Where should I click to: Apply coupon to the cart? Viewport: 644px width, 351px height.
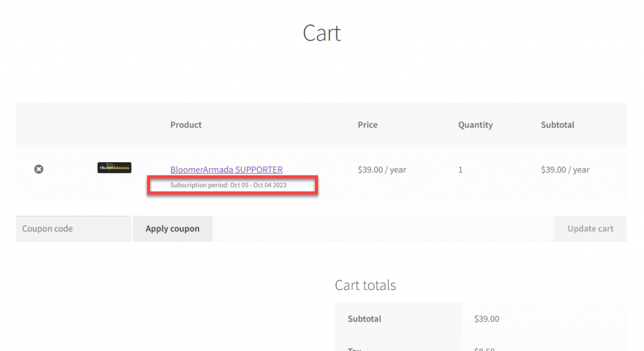172,228
